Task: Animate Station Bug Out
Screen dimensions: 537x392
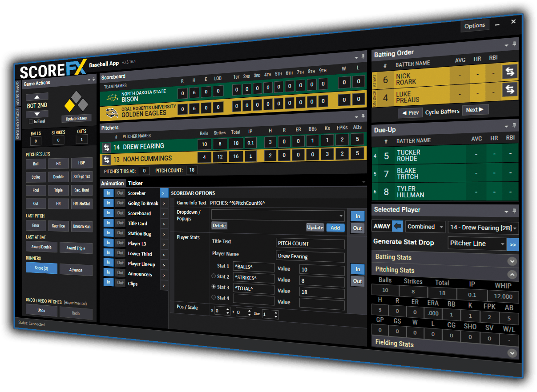Action: click(120, 233)
